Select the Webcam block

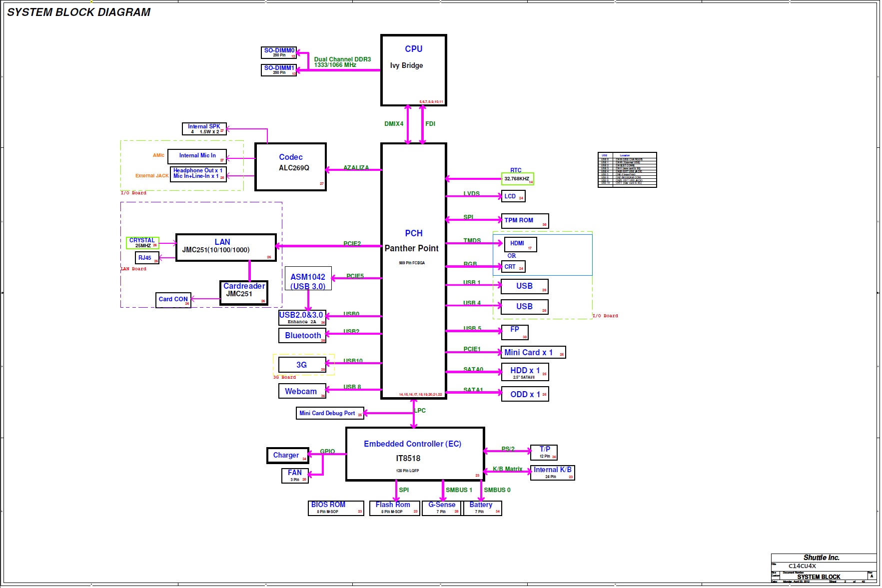[302, 391]
